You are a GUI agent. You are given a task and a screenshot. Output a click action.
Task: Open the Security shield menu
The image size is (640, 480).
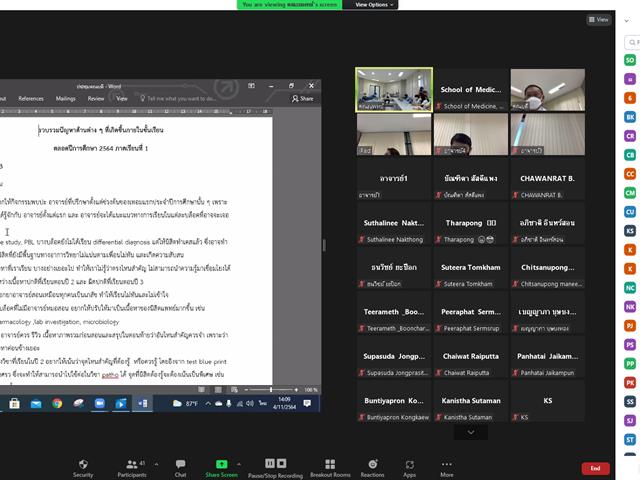pyautogui.click(x=83, y=468)
